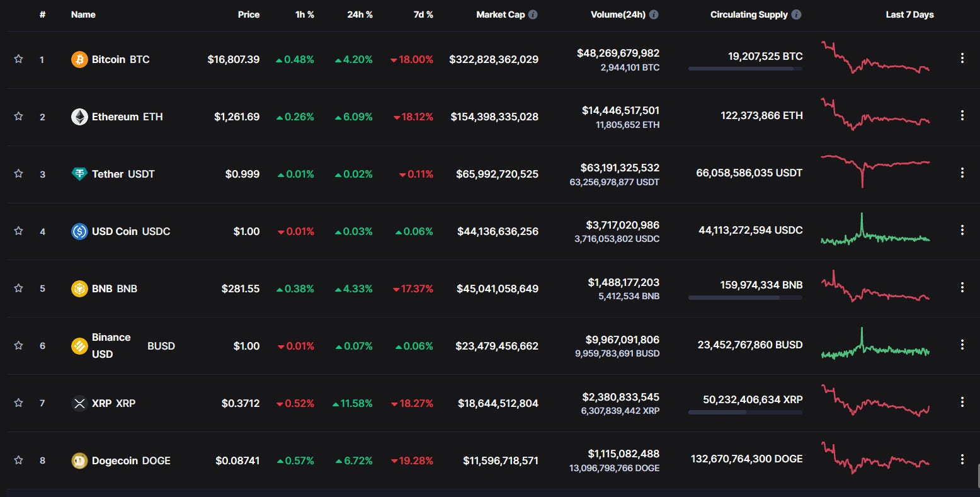
Task: Open Circulating Supply info tooltip icon
Action: coord(796,14)
